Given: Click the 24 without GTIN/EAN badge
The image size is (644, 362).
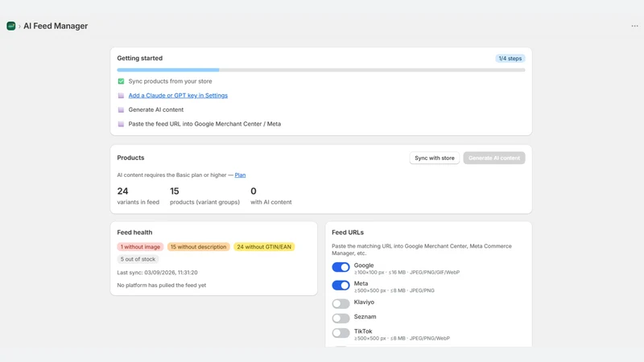Looking at the screenshot, I should click(x=264, y=247).
